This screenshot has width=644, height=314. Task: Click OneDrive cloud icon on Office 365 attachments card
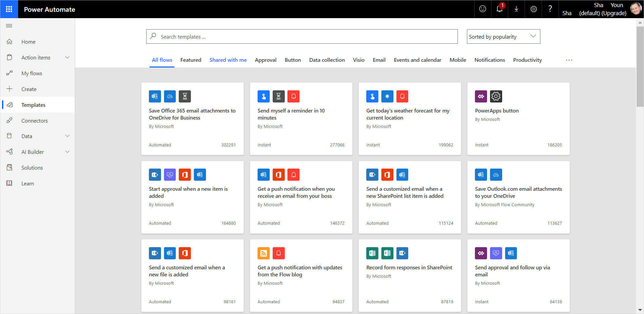[170, 96]
